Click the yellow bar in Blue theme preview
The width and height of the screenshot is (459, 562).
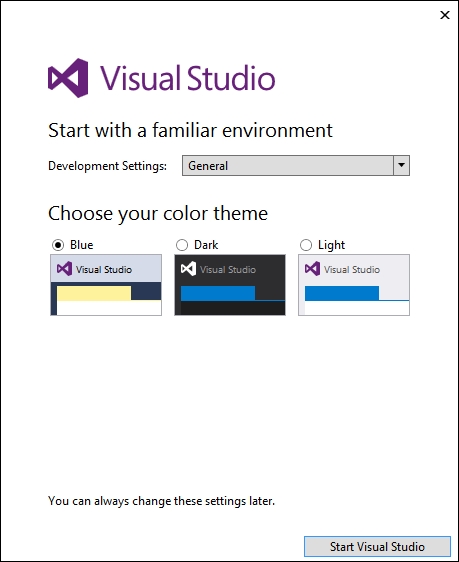(94, 293)
